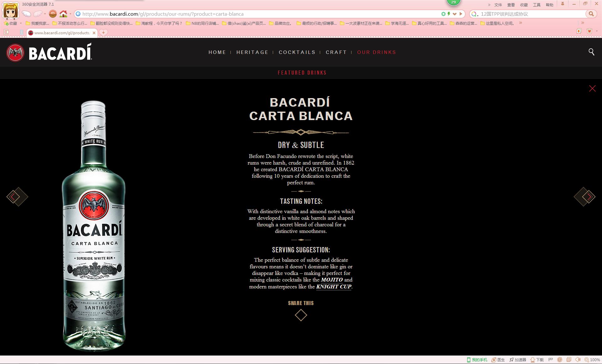
Task: Click the Bacardi site search magnifier icon
Action: [591, 52]
